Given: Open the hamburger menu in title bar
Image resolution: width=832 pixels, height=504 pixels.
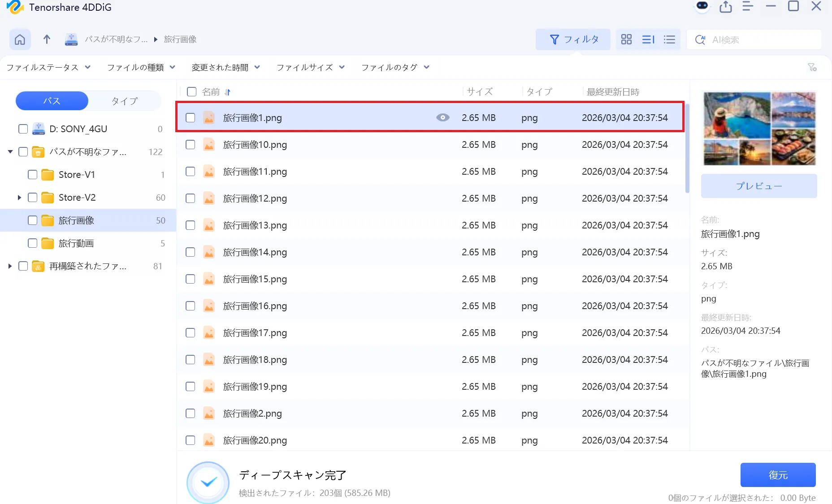Looking at the screenshot, I should 748,7.
